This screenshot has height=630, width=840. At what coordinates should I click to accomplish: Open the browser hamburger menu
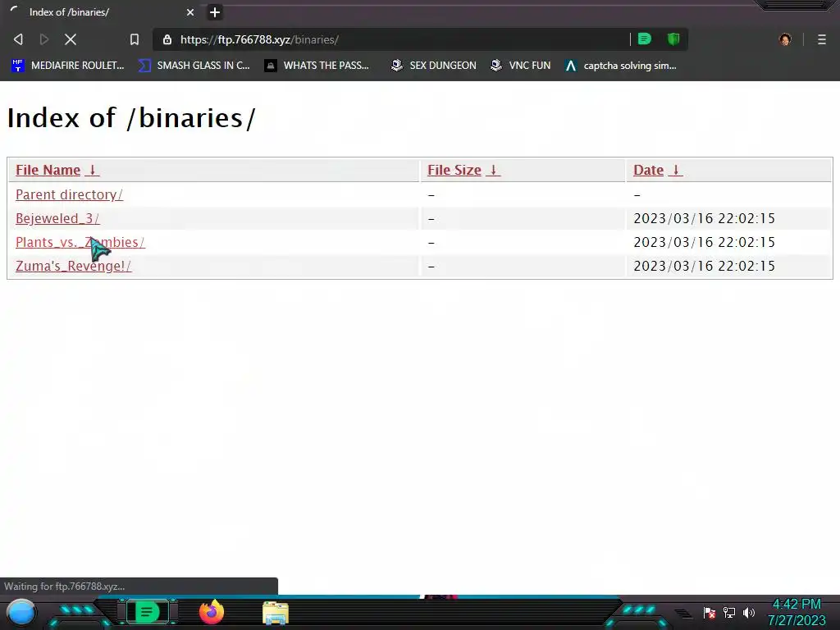pyautogui.click(x=822, y=39)
